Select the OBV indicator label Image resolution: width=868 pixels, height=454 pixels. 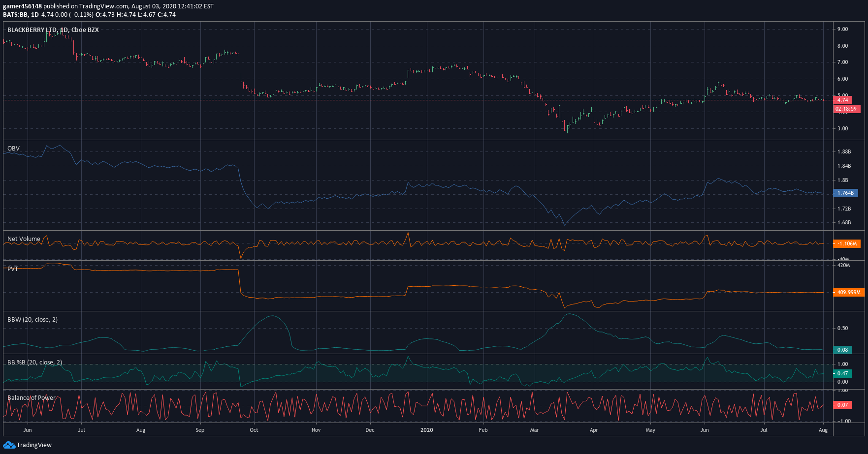pyautogui.click(x=14, y=149)
